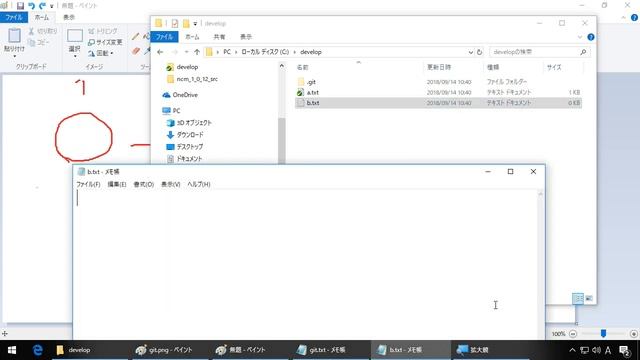
Task: Open the Paint 回転 rotate dropdown
Action: point(100,53)
